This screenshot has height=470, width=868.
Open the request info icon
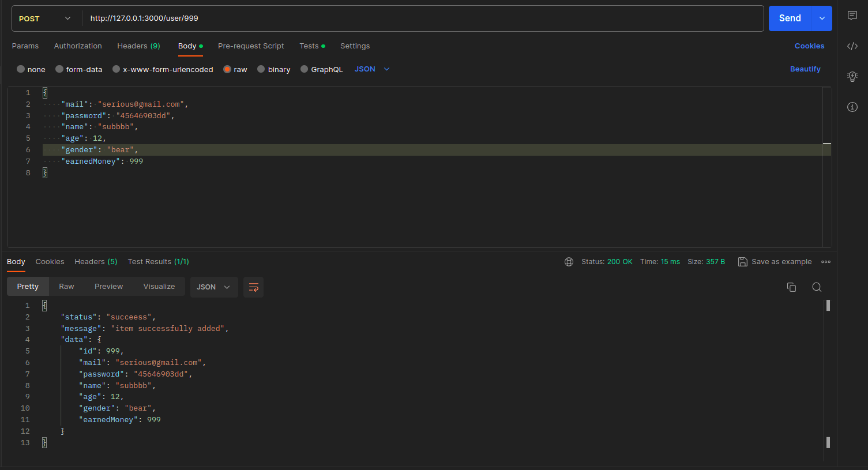click(x=852, y=107)
